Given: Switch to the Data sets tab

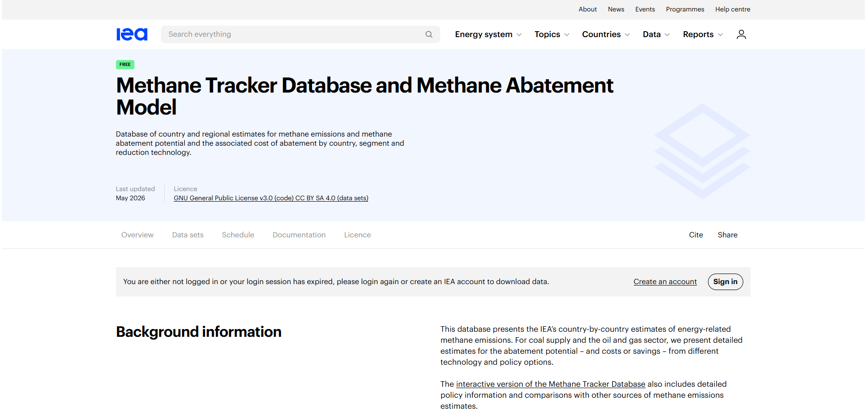Looking at the screenshot, I should pos(188,235).
